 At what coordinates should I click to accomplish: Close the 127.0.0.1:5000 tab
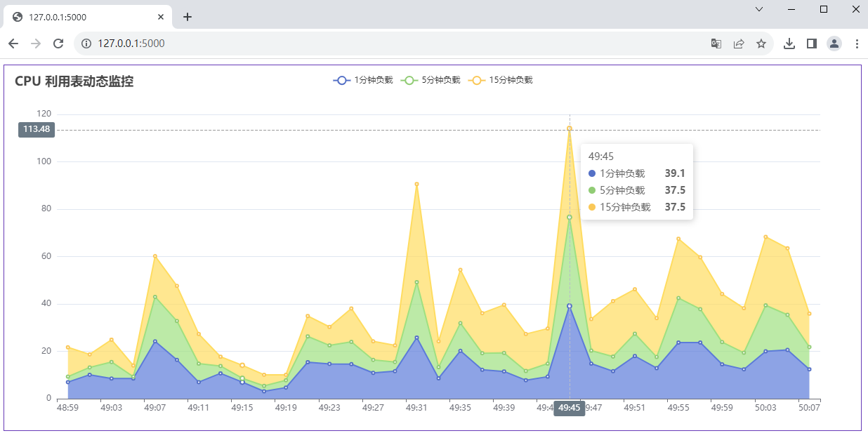click(x=161, y=17)
